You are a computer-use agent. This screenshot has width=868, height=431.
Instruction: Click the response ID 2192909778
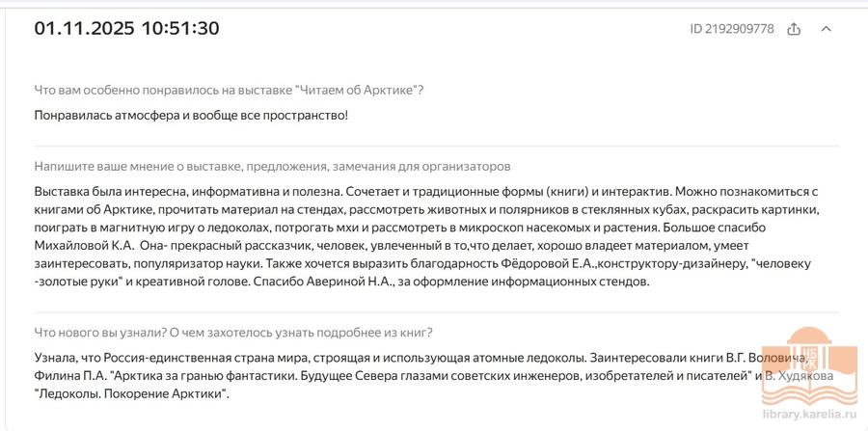(732, 29)
